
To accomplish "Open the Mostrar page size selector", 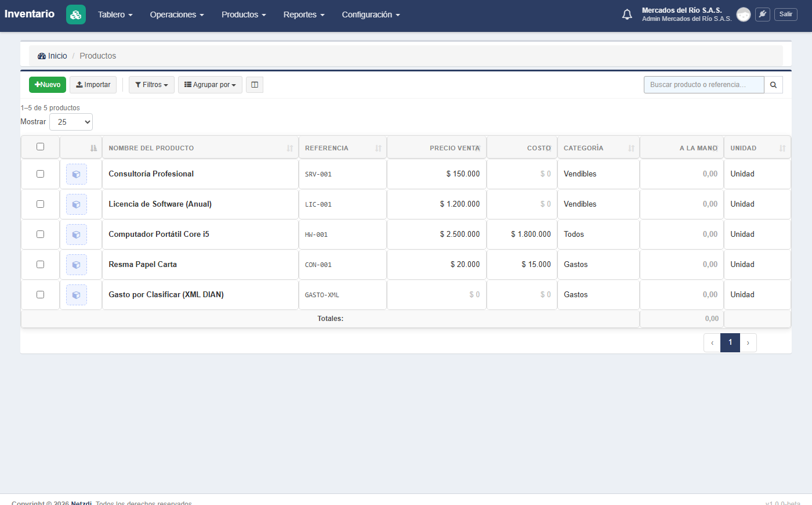I will point(71,122).
